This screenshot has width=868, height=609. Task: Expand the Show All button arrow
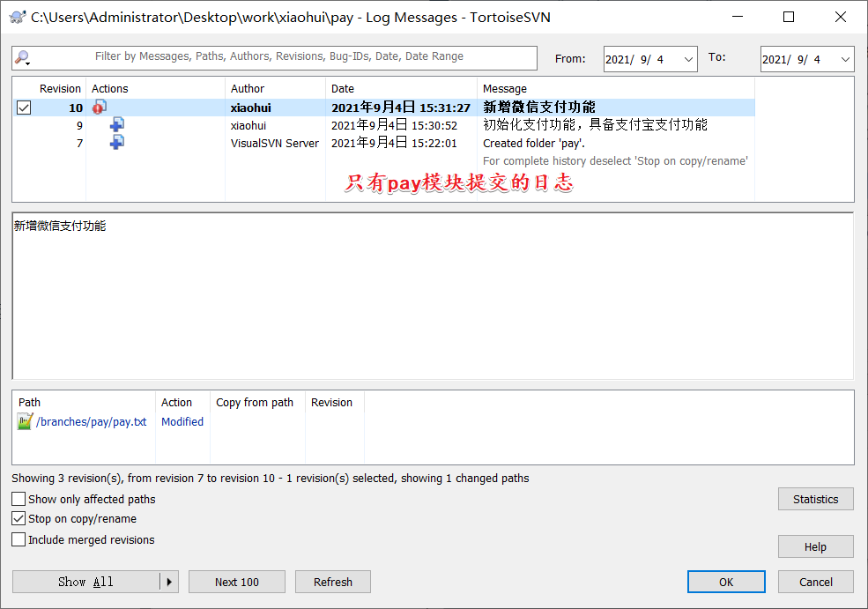click(x=169, y=582)
